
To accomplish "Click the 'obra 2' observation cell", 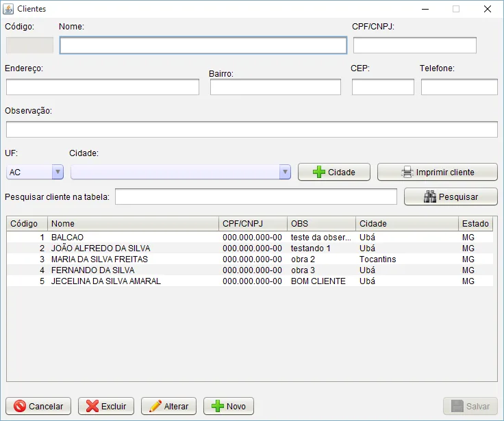I will click(x=321, y=259).
